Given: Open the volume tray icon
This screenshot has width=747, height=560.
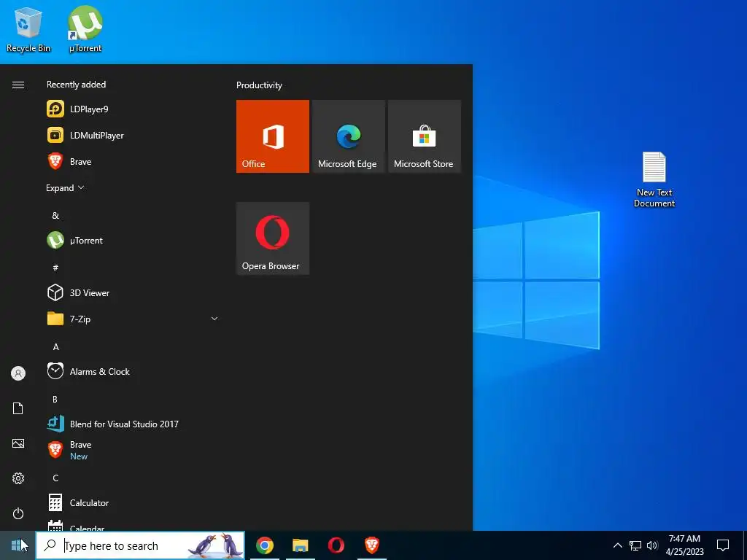Looking at the screenshot, I should [x=652, y=545].
